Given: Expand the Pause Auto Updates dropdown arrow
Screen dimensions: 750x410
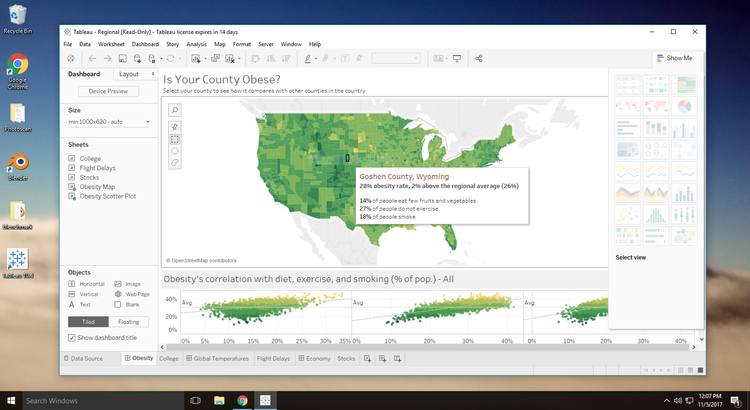Looking at the screenshot, I should coord(161,59).
